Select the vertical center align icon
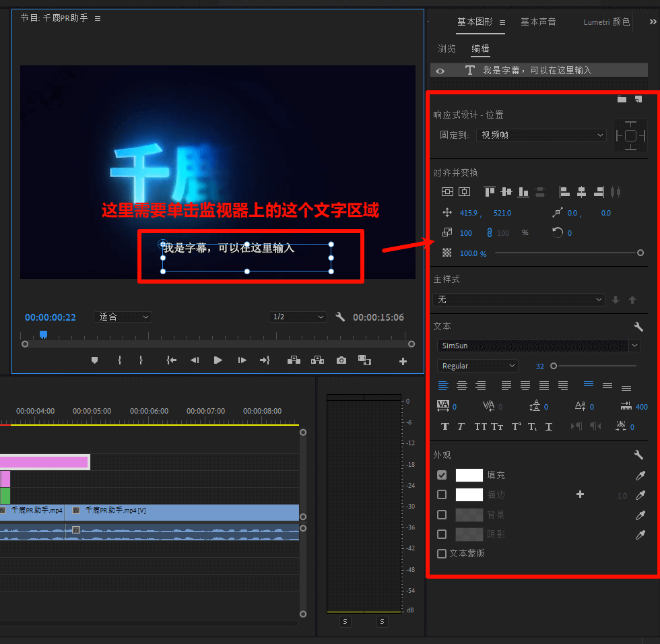Screen dimensions: 660x644 click(x=506, y=192)
